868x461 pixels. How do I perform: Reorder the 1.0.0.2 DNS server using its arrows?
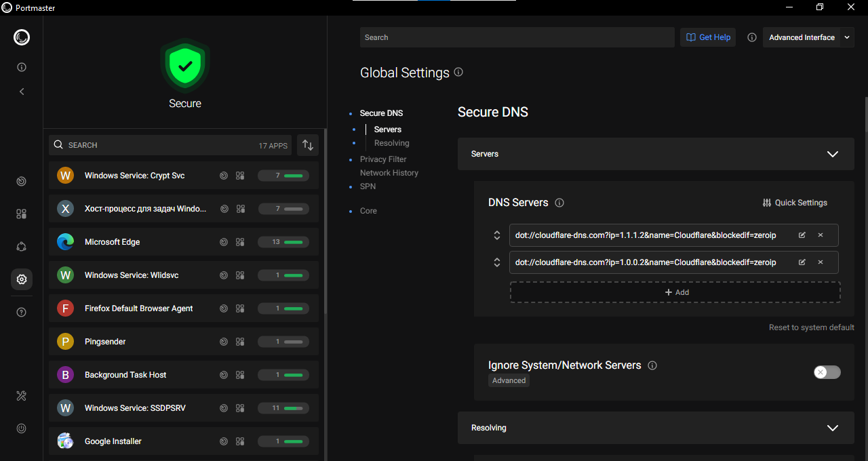click(x=497, y=262)
